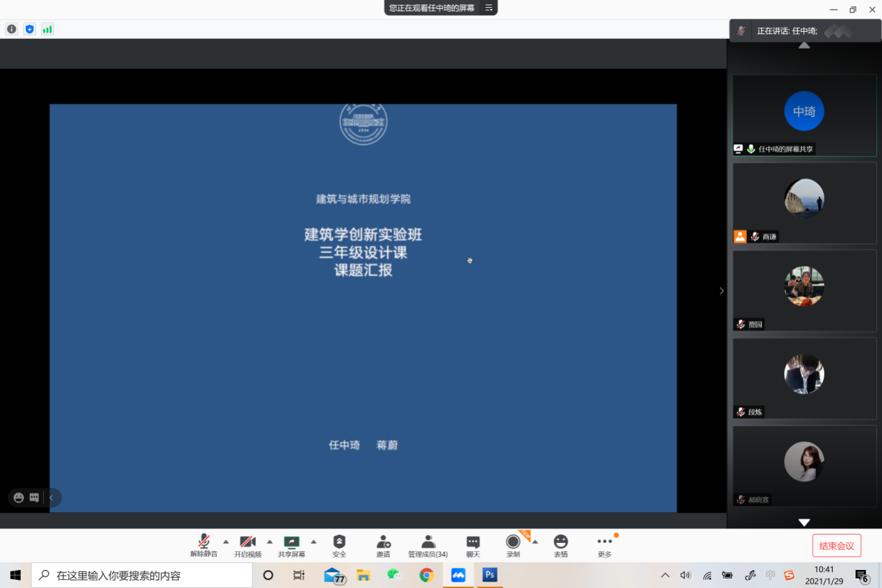The image size is (882, 588).
Task: Start recording with the 录制 button
Action: point(513,542)
